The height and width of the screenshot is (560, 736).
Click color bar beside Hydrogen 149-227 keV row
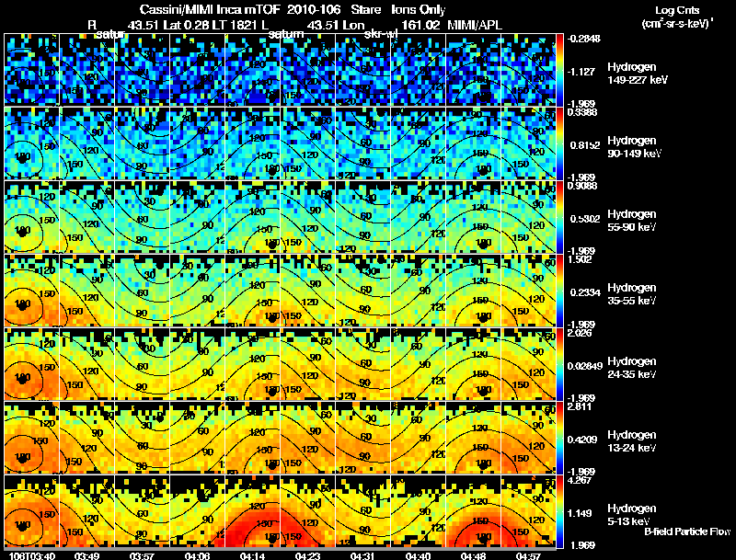(559, 69)
